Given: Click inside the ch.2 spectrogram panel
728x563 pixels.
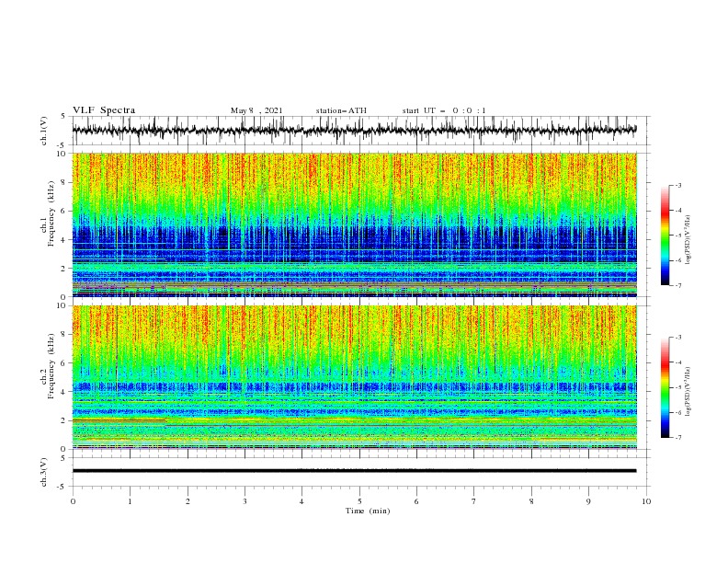Looking at the screenshot, I should pos(354,377).
